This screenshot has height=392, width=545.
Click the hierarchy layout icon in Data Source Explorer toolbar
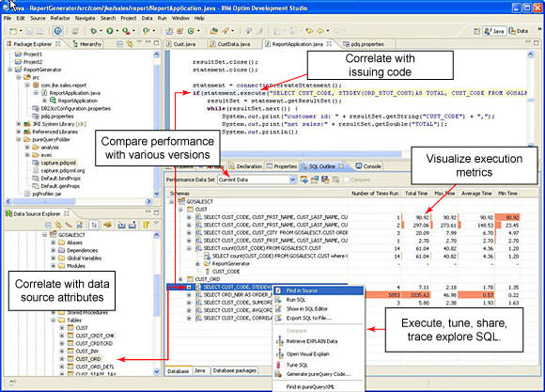pyautogui.click(x=94, y=226)
